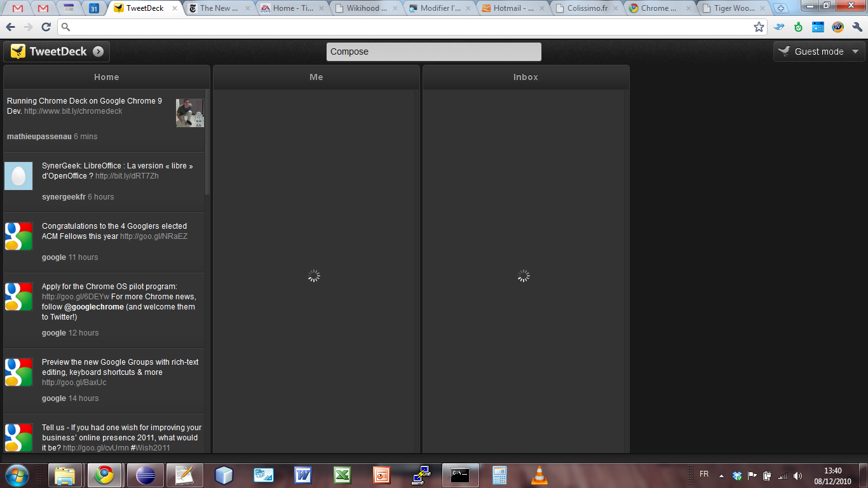
Task: Switch to the Google Calendar pinned tab
Action: (x=93, y=8)
